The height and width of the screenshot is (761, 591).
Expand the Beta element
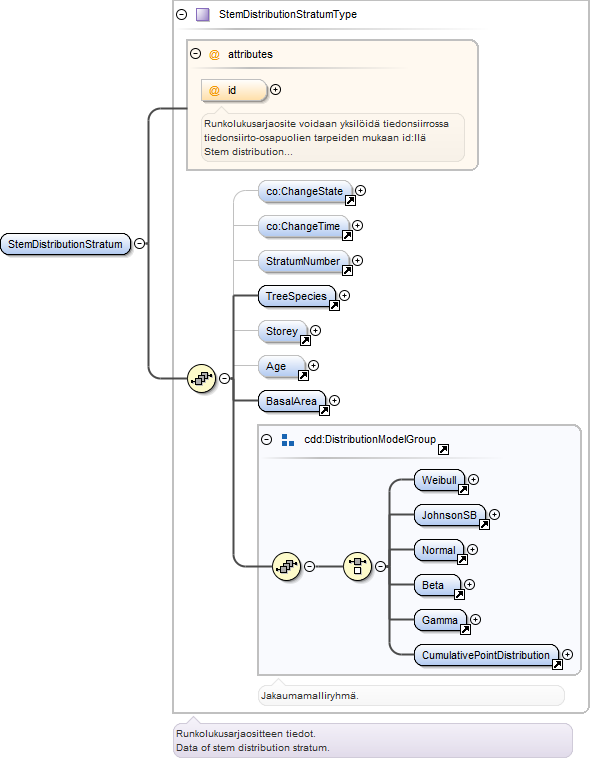click(470, 584)
